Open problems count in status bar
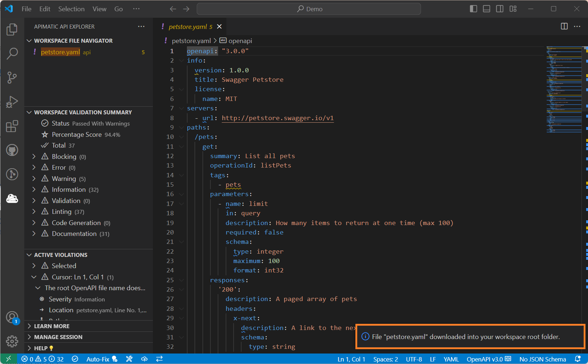Screen dimensions: 588x364 tap(42, 359)
